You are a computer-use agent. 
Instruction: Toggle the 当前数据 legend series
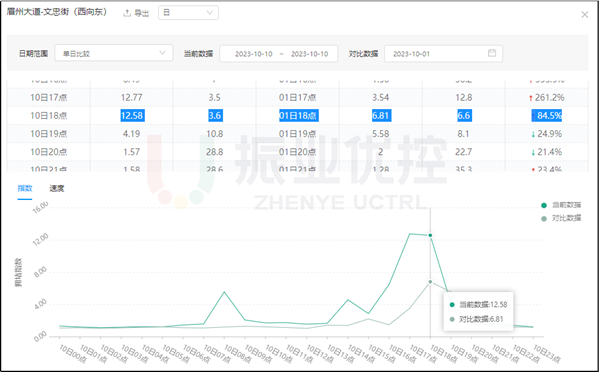[x=561, y=205]
